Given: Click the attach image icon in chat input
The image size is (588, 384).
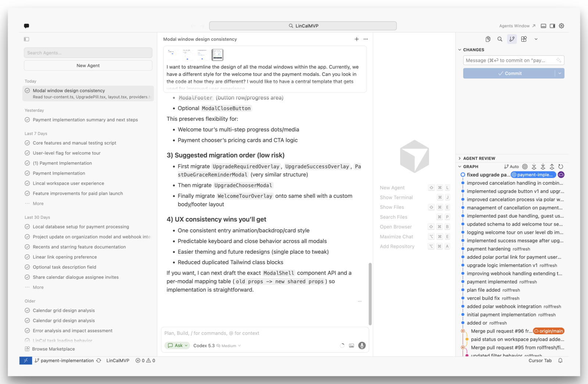Looking at the screenshot, I should click(351, 346).
